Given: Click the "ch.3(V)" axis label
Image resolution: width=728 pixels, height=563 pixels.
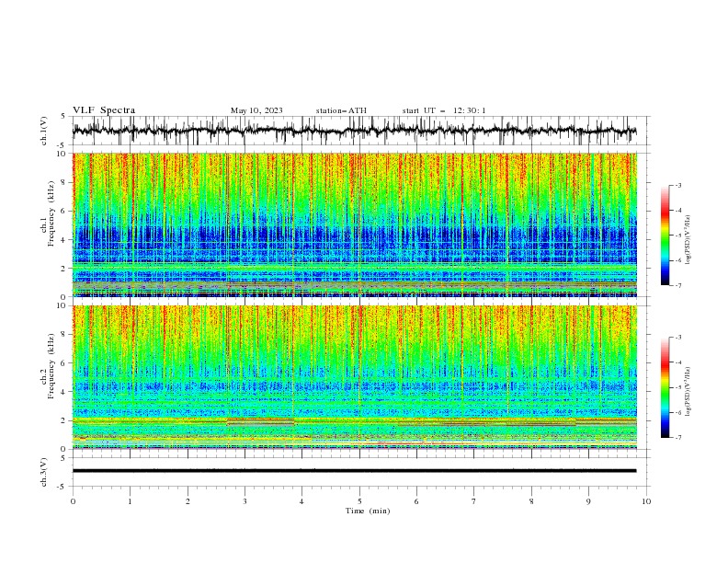Looking at the screenshot, I should pos(43,472).
